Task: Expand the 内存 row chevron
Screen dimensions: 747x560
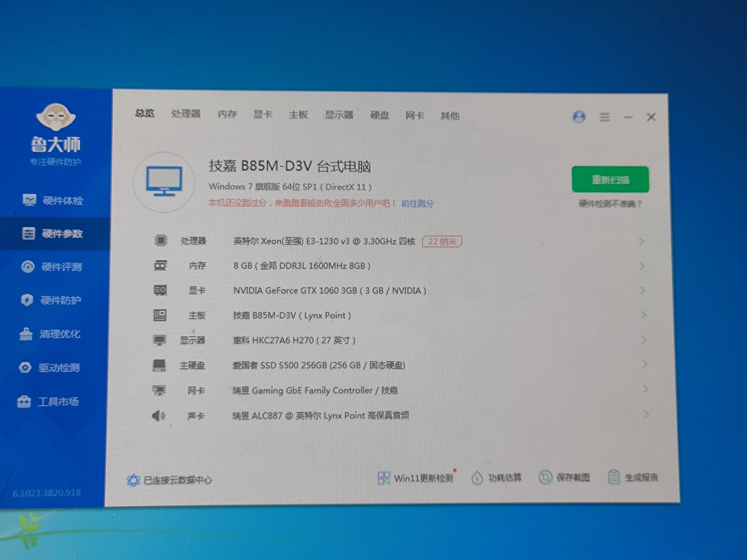Action: 642,266
